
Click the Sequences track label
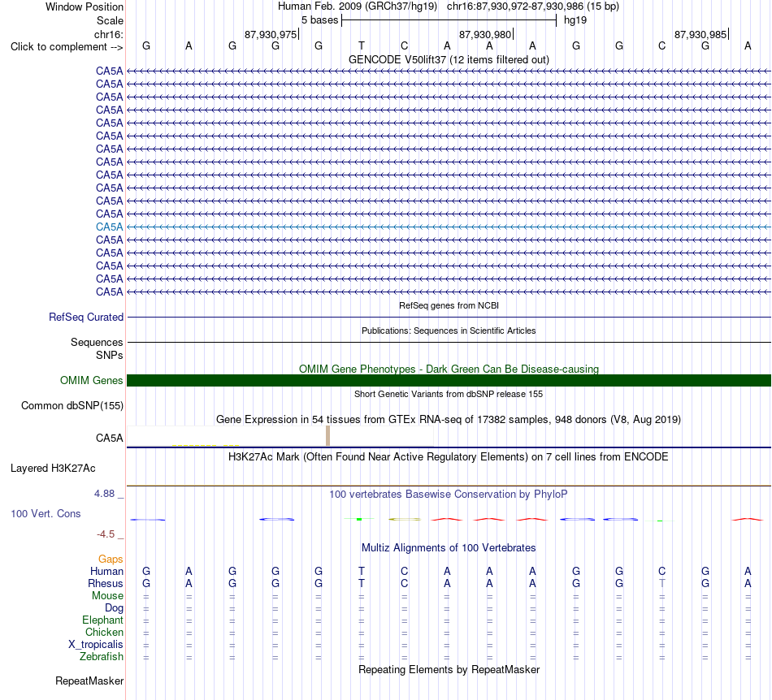(x=97, y=343)
